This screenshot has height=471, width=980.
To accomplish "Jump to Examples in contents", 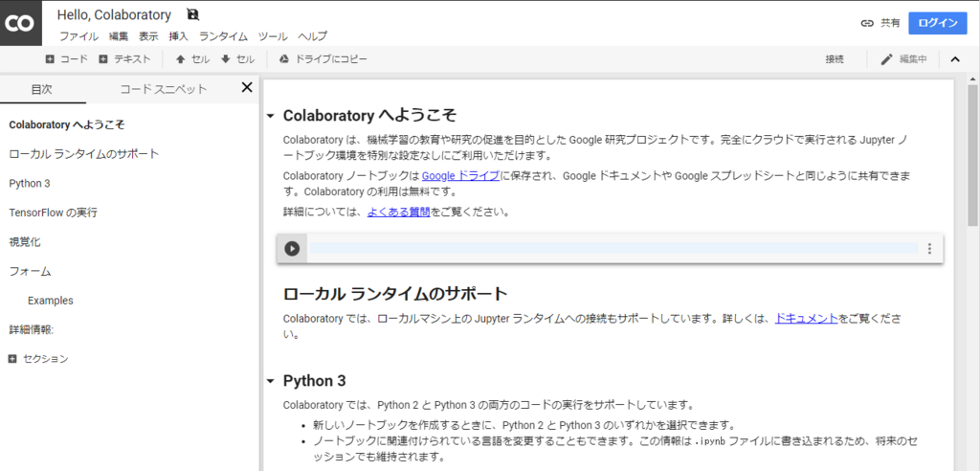I will (x=51, y=301).
